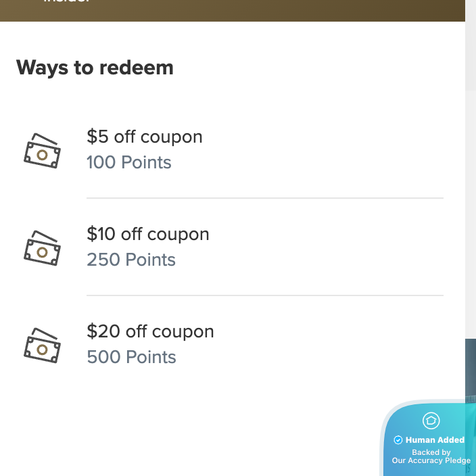Image resolution: width=476 pixels, height=476 pixels.
Task: Click the house icon in the Human Added badge
Action: click(431, 421)
